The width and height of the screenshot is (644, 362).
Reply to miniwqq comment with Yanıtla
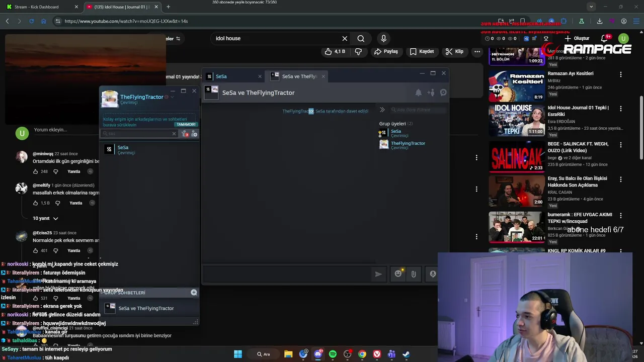click(74, 171)
